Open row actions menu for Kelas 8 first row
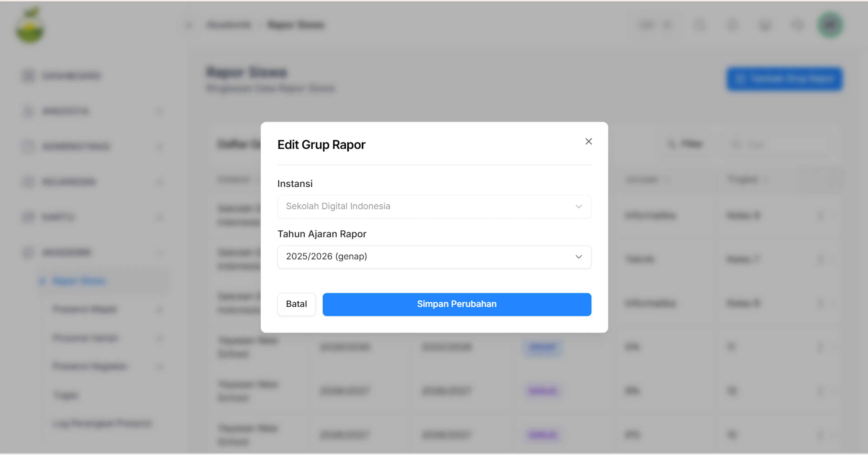The width and height of the screenshot is (868, 455). click(821, 215)
